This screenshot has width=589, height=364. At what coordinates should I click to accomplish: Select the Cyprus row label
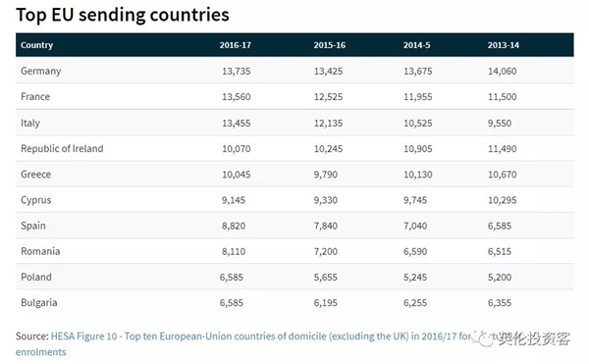click(35, 200)
